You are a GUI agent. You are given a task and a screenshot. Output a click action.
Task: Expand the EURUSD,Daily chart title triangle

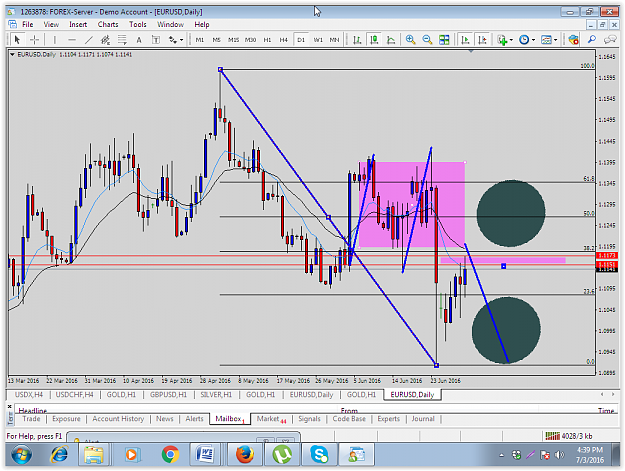pos(12,54)
